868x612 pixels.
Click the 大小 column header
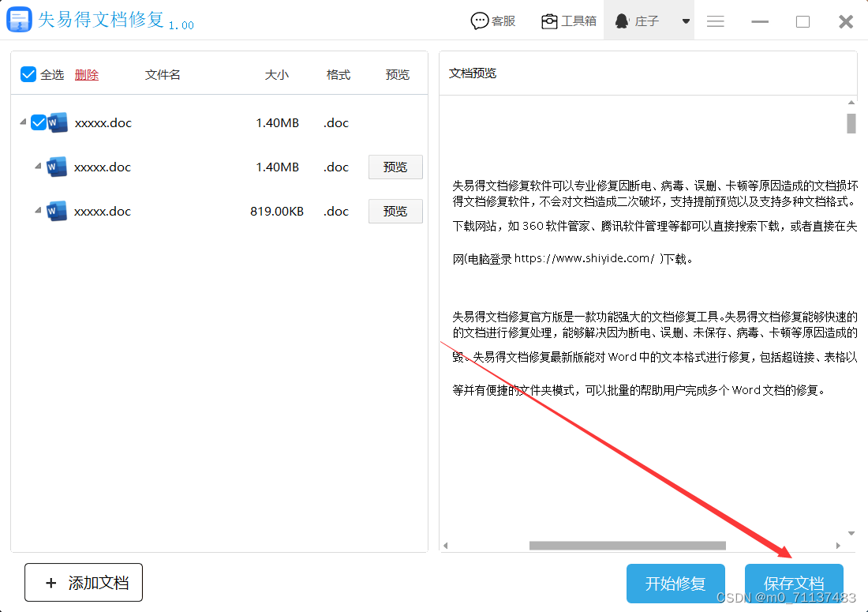(277, 75)
